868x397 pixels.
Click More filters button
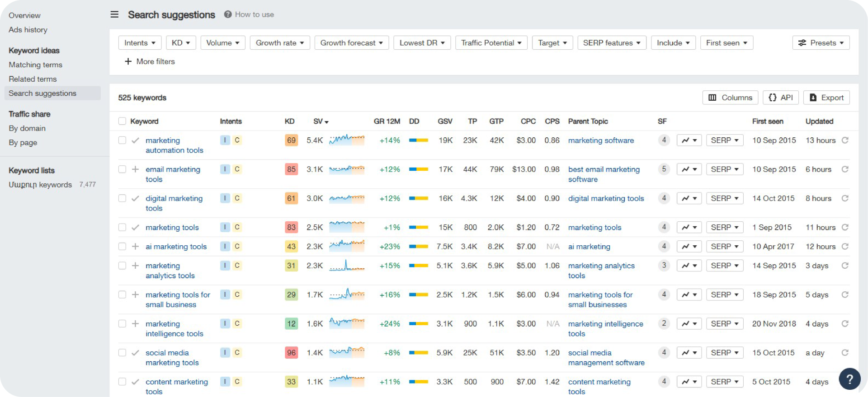(150, 61)
